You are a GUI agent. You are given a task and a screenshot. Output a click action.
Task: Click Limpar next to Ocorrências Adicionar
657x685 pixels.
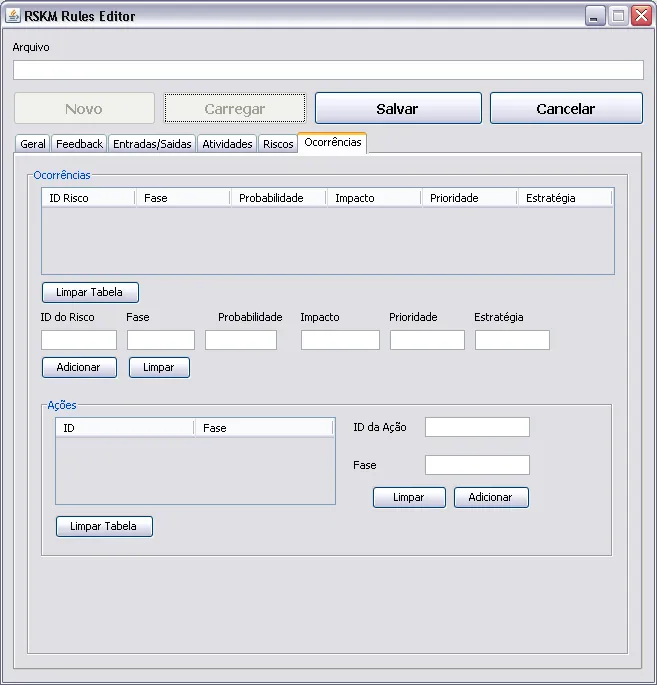click(159, 367)
